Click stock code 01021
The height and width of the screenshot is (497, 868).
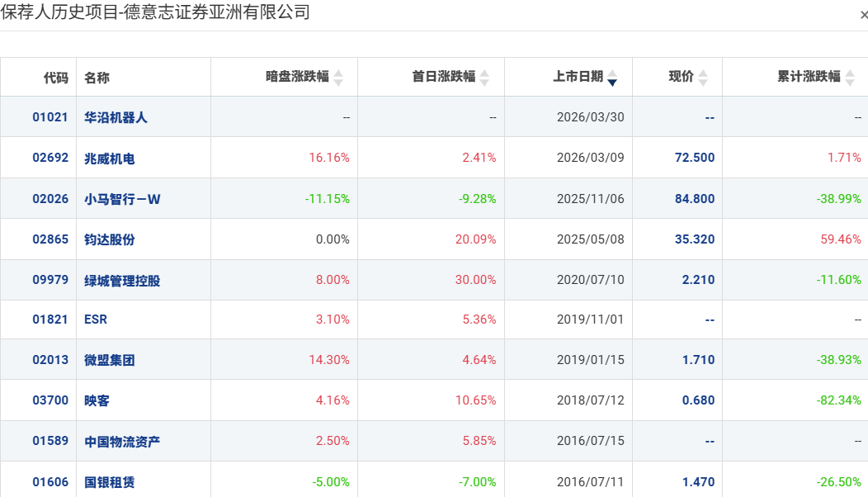click(50, 117)
